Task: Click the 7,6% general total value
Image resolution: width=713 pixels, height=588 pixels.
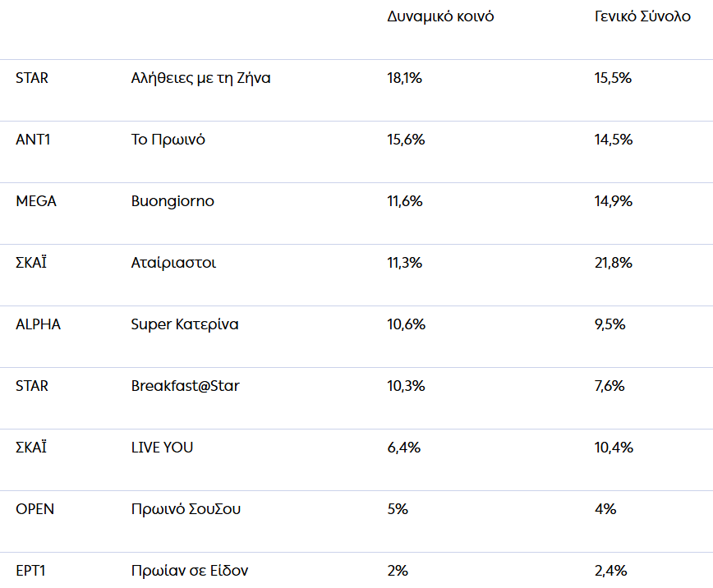Action: [x=609, y=386]
